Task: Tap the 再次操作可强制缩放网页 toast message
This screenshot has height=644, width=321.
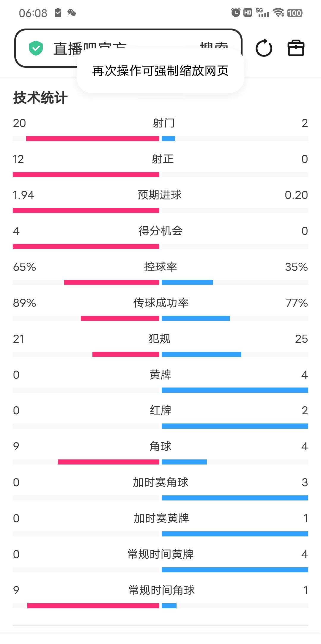Action: (160, 71)
